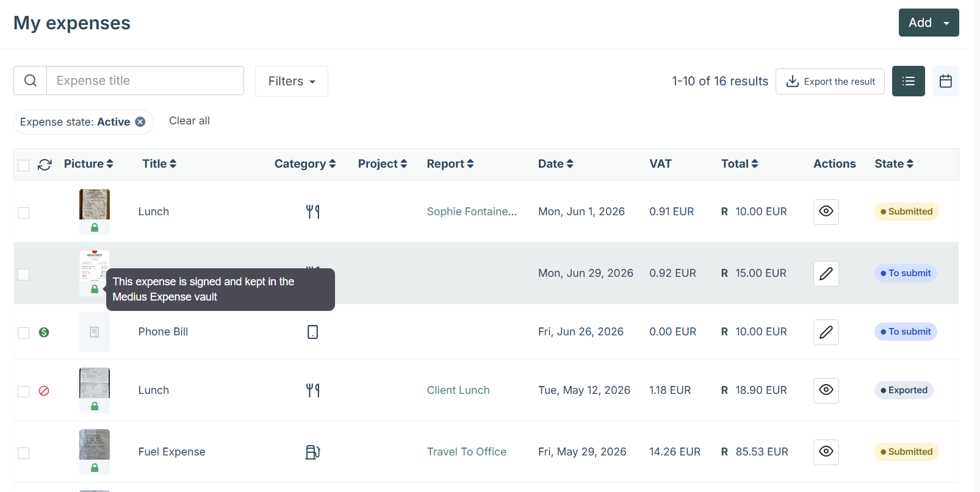Click the 85.53 EUR total value

pyautogui.click(x=762, y=452)
